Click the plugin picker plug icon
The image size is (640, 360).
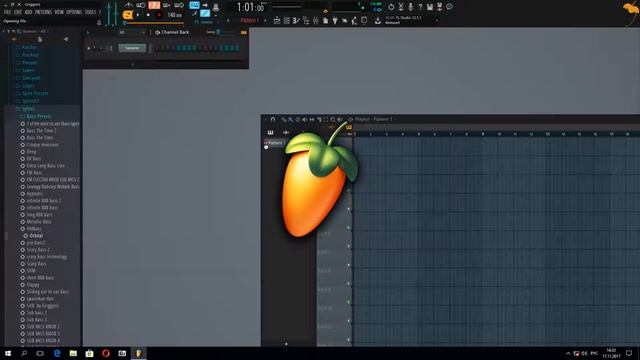pyautogui.click(x=335, y=20)
